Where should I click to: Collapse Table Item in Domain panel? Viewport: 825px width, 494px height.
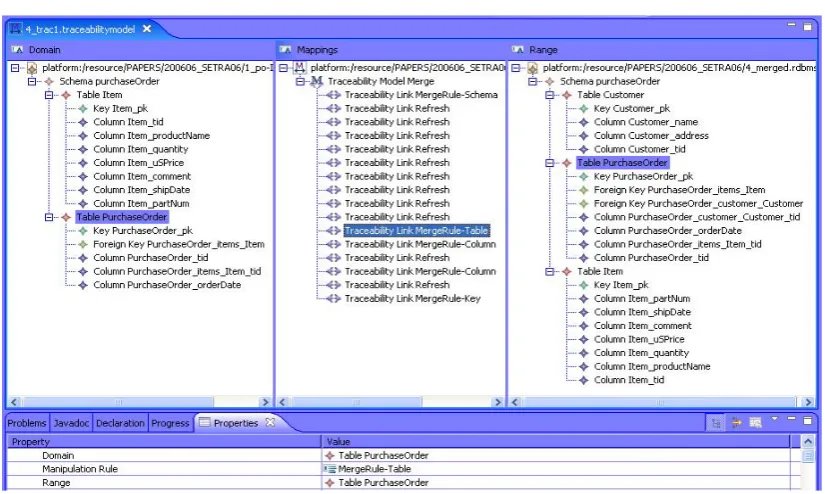(49, 95)
